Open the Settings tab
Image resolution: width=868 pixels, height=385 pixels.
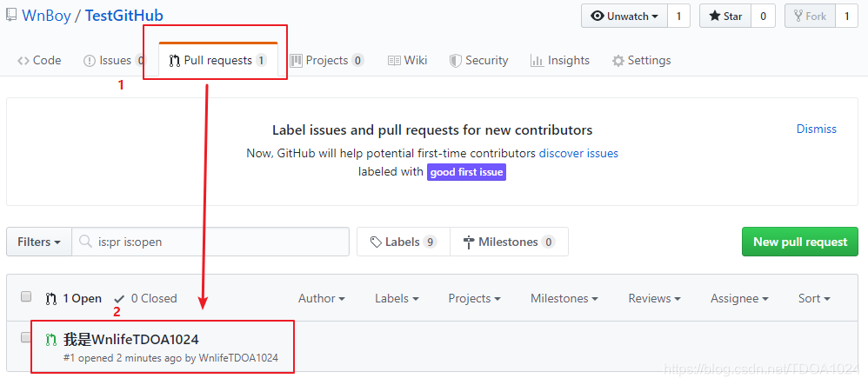[642, 60]
